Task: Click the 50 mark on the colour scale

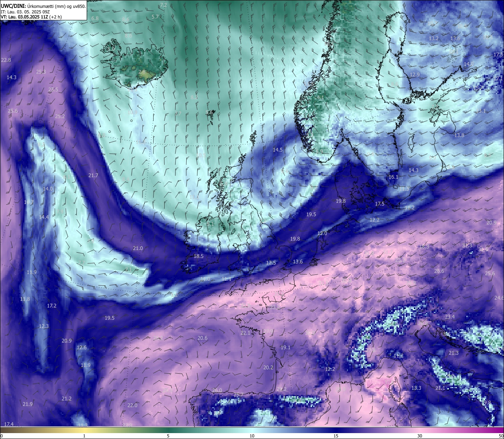Action: (x=501, y=436)
